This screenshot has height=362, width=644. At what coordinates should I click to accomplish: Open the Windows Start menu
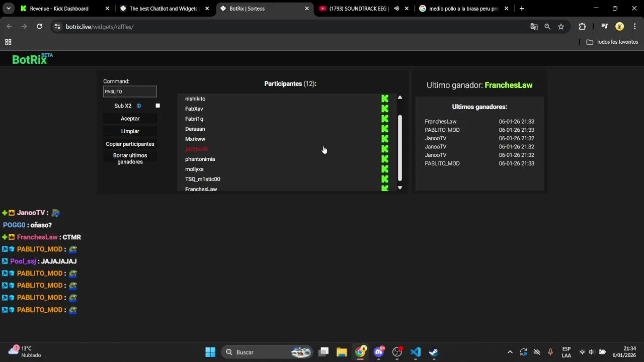coord(210,352)
